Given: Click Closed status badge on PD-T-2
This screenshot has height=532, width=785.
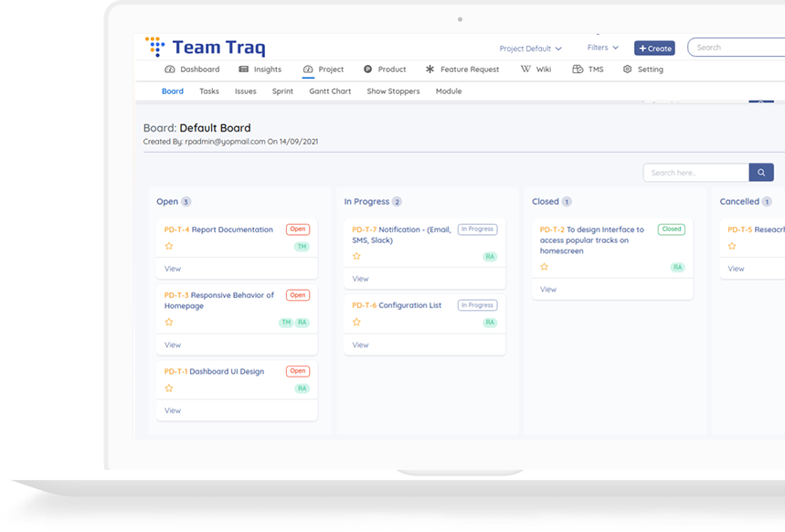Looking at the screenshot, I should [x=672, y=229].
